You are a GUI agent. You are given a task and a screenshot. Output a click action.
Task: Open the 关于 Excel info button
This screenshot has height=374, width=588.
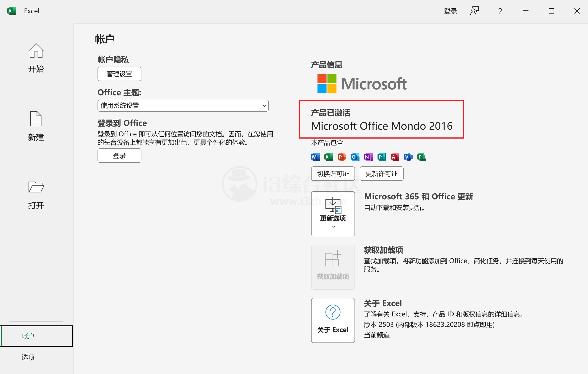pyautogui.click(x=333, y=320)
